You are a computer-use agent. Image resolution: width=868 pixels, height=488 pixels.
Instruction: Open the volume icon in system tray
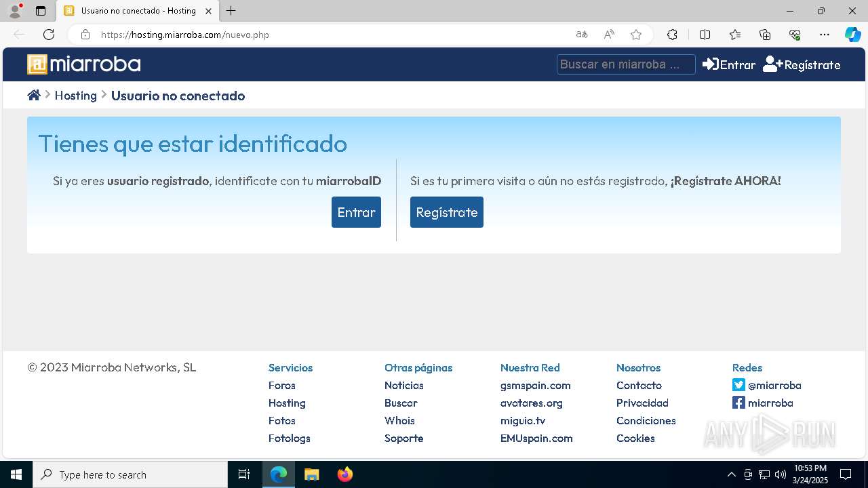[x=780, y=474]
